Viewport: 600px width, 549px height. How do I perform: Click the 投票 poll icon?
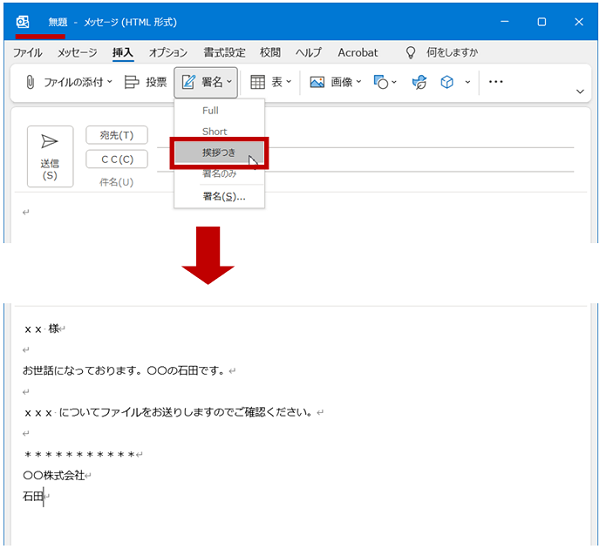click(x=132, y=82)
